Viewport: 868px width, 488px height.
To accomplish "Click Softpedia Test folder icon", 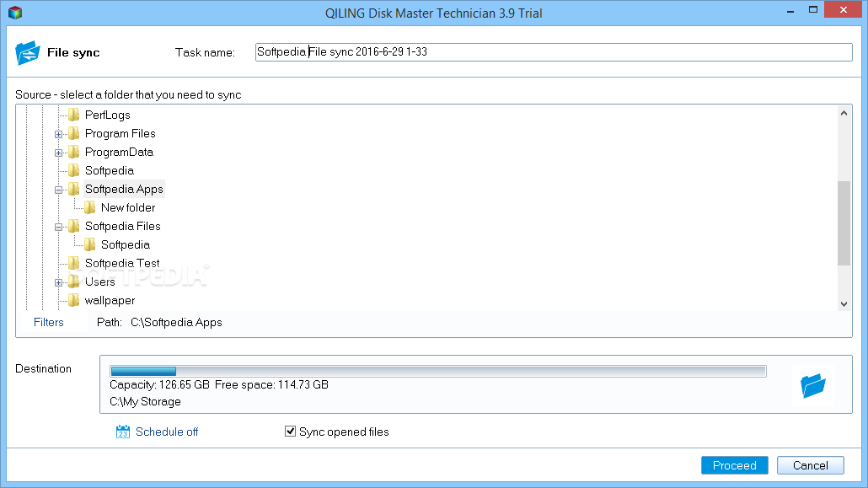I will point(73,263).
